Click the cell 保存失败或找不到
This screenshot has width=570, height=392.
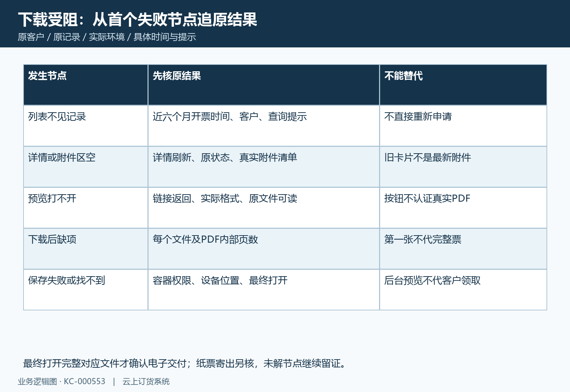point(85,290)
